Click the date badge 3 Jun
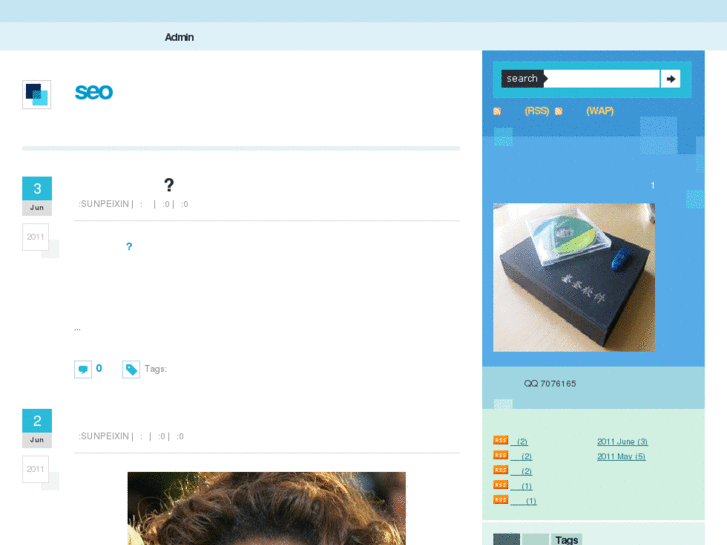Image resolution: width=727 pixels, height=545 pixels. click(x=37, y=196)
